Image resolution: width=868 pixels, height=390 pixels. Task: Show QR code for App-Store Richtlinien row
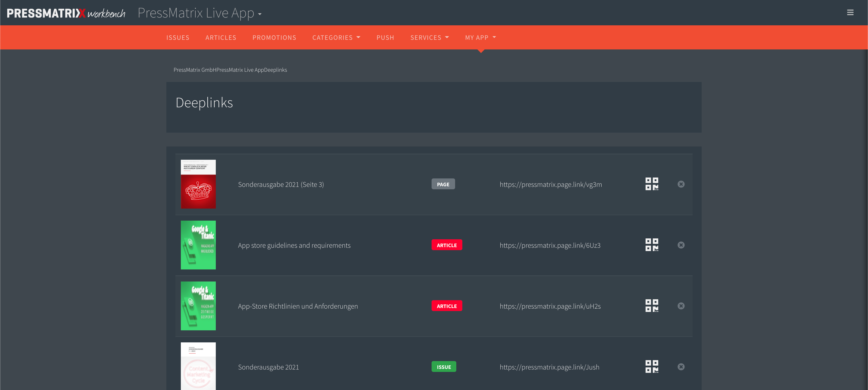652,306
